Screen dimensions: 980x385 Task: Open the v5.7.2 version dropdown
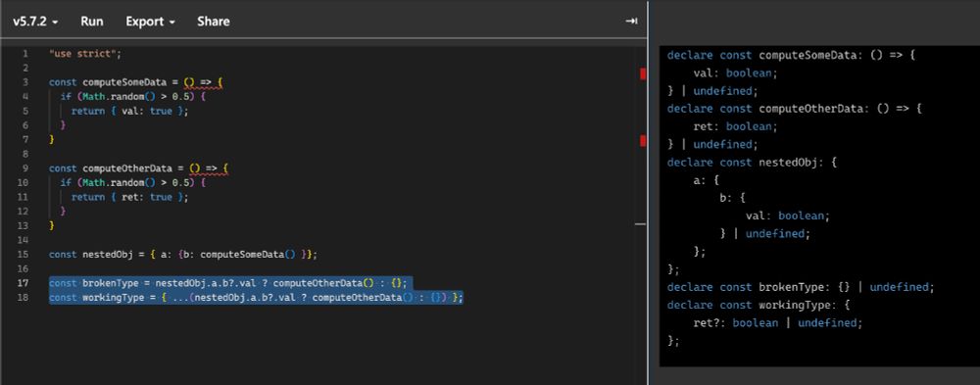[x=35, y=22]
